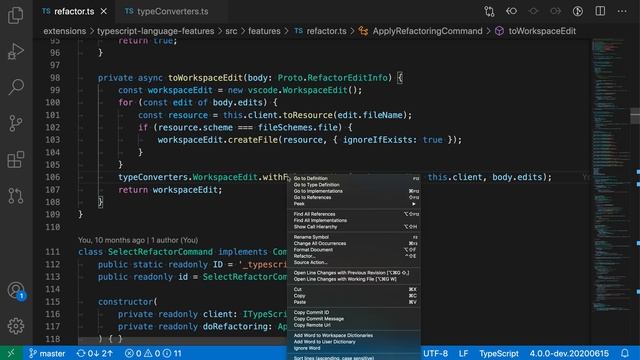Image resolution: width=640 pixels, height=360 pixels.
Task: Select Find All Implementations
Action: click(x=354, y=220)
